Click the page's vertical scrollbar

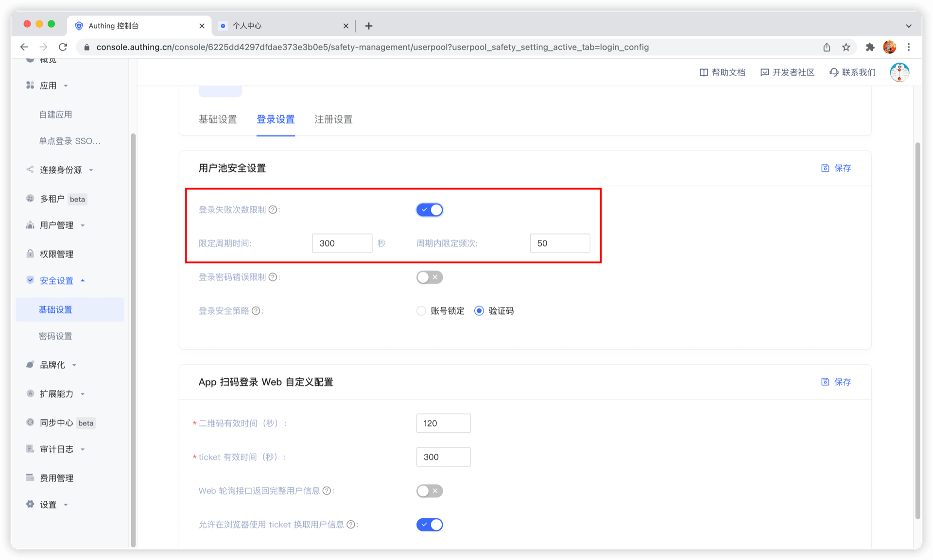[917, 330]
